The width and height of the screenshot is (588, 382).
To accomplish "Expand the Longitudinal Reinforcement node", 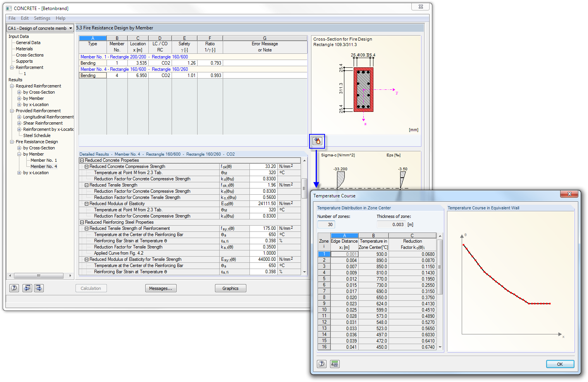I will (19, 117).
